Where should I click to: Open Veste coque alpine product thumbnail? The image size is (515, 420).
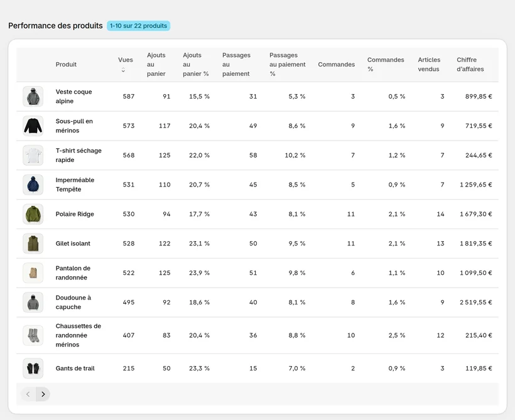click(x=33, y=97)
